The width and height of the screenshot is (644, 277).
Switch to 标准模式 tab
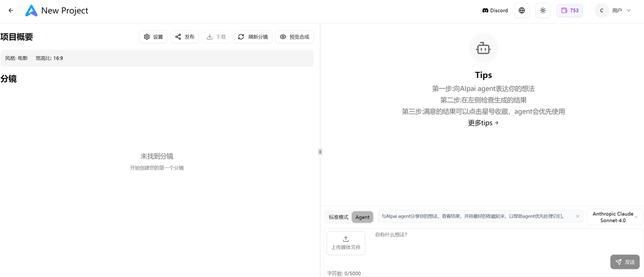click(338, 217)
